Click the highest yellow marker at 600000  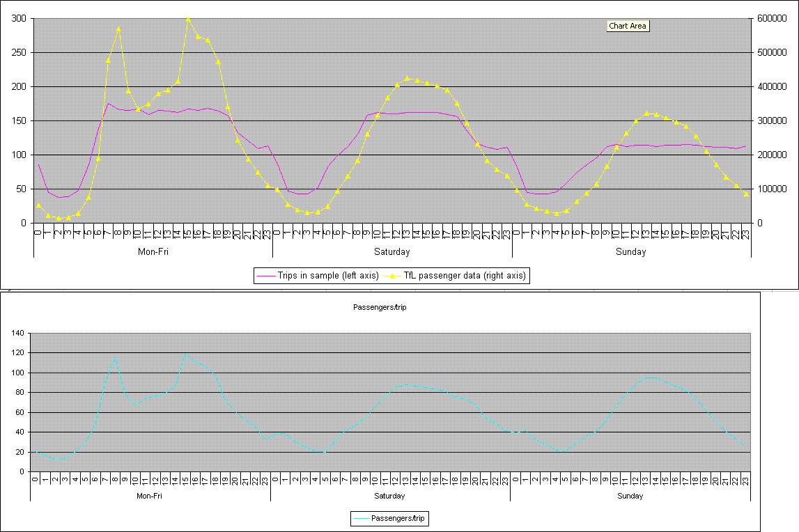click(x=188, y=19)
